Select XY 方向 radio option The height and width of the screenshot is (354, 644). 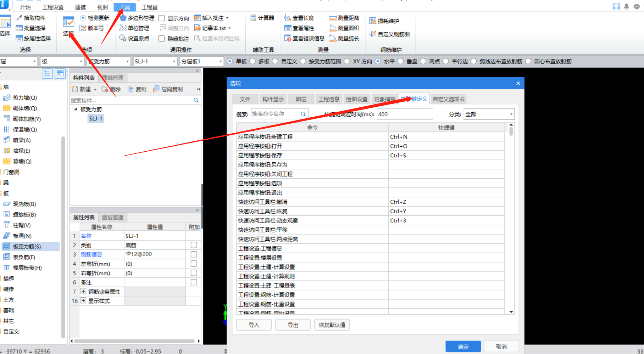[347, 61]
